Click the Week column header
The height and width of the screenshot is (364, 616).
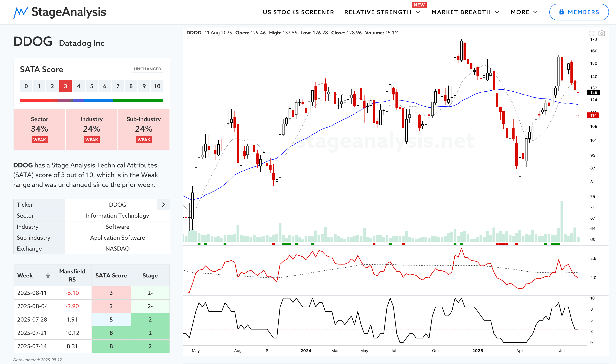[x=33, y=275]
